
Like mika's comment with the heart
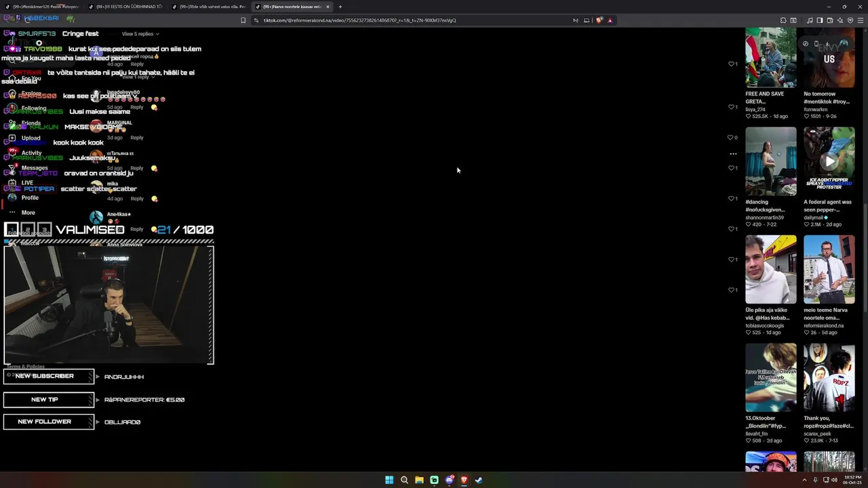tap(731, 199)
